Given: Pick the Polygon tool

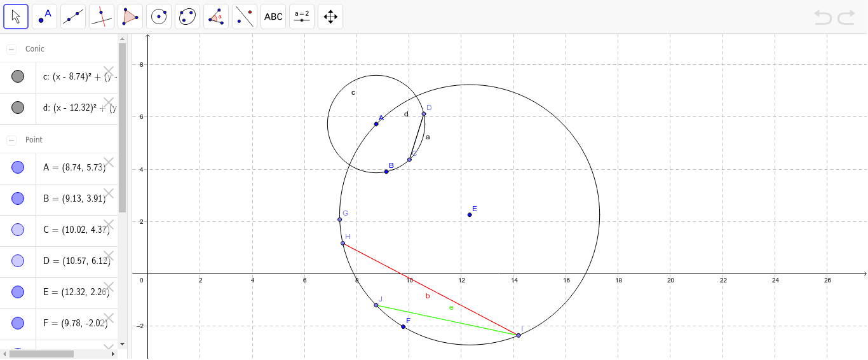Looking at the screenshot, I should click(130, 17).
